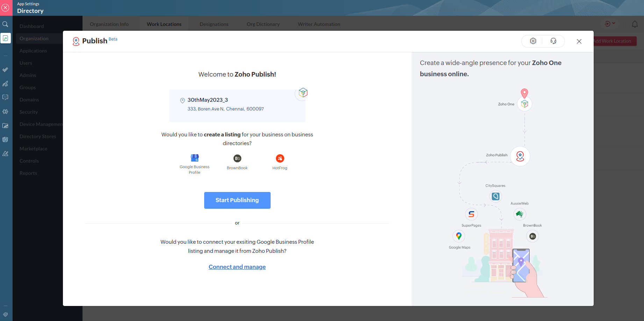Go to Controls in the sidebar
Viewport: 644px width, 321px height.
pyautogui.click(x=29, y=161)
